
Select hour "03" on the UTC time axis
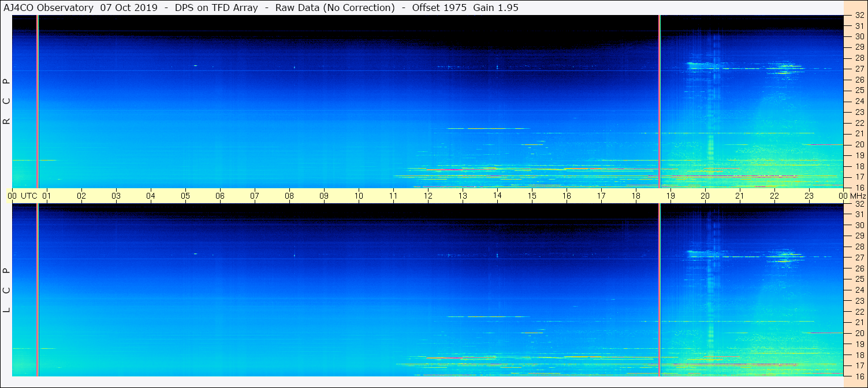click(x=116, y=196)
